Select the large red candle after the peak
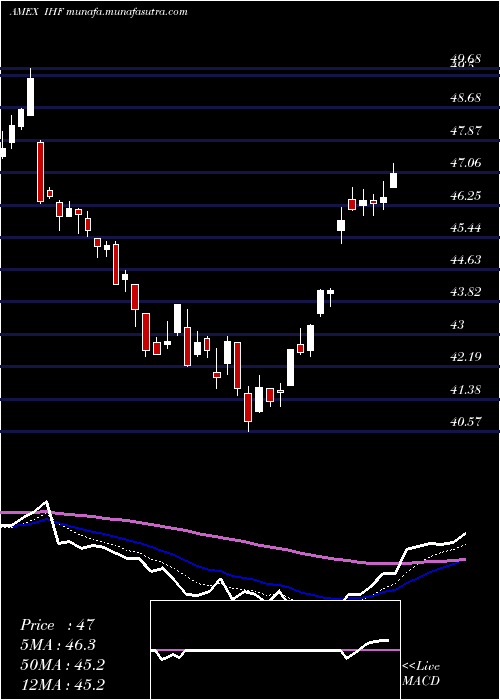Viewport: 500px width, 700px height. pyautogui.click(x=41, y=172)
